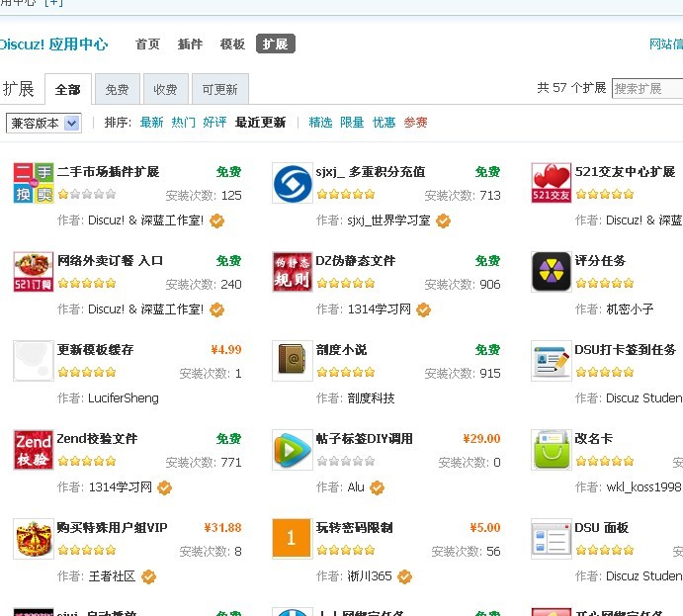
Task: Open 插件 navigation item
Action: point(191,44)
